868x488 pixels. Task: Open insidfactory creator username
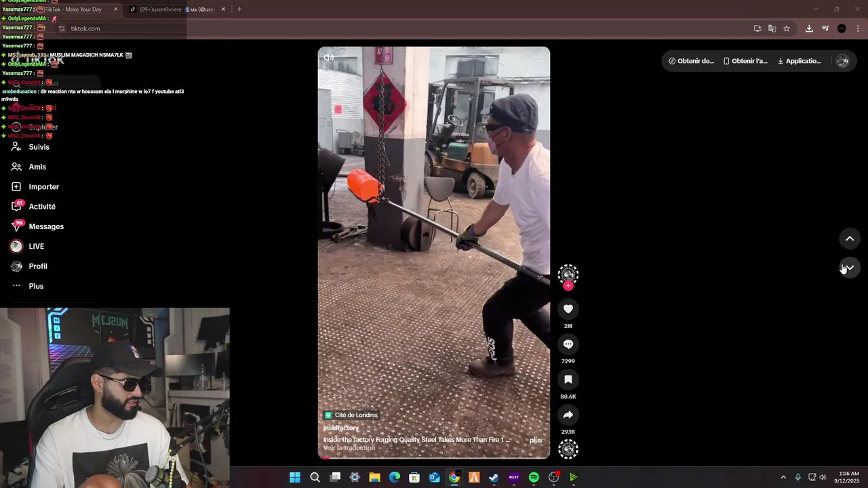[341, 428]
